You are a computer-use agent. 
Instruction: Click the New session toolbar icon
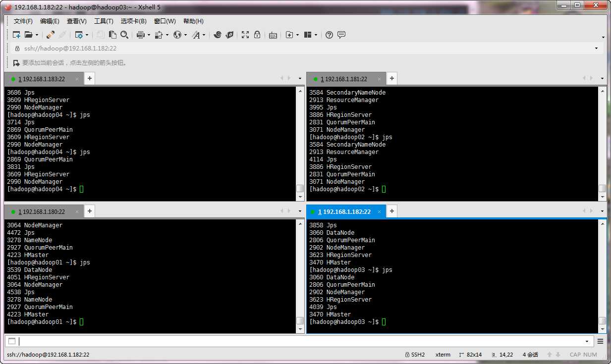tap(16, 35)
